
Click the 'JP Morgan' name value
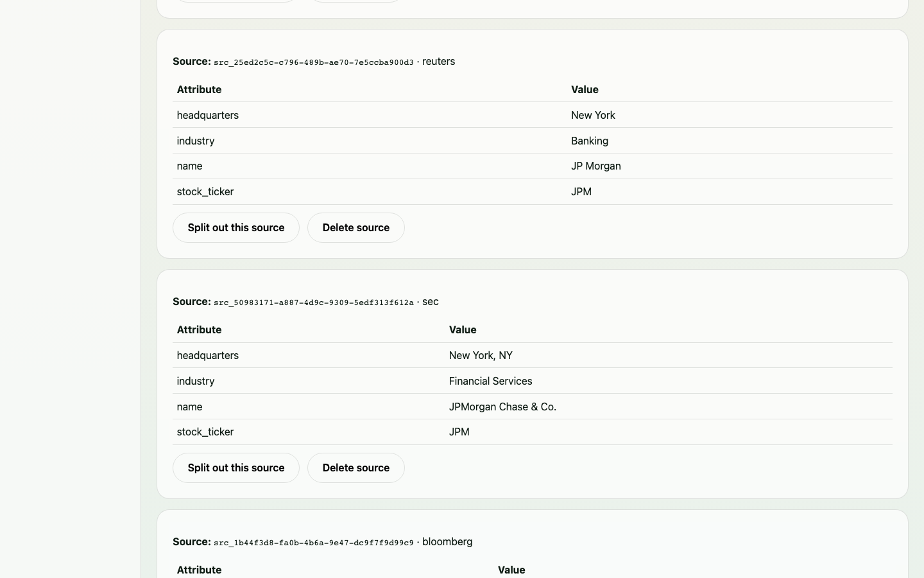point(596,166)
